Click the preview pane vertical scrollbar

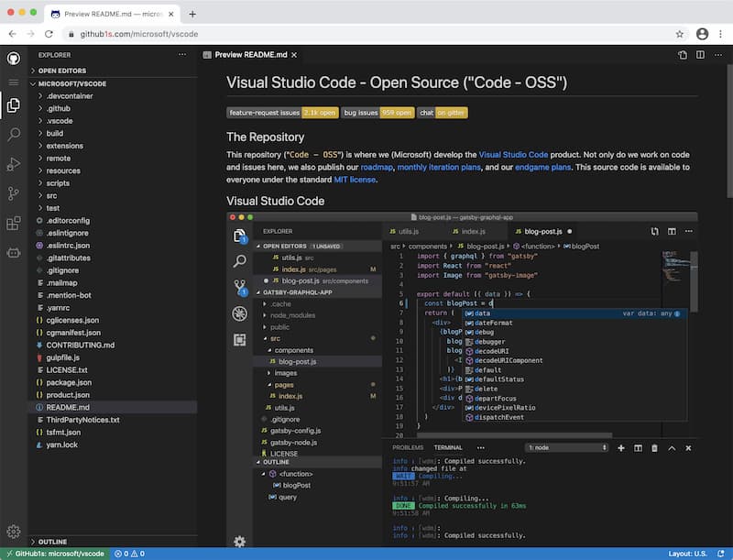click(x=729, y=131)
